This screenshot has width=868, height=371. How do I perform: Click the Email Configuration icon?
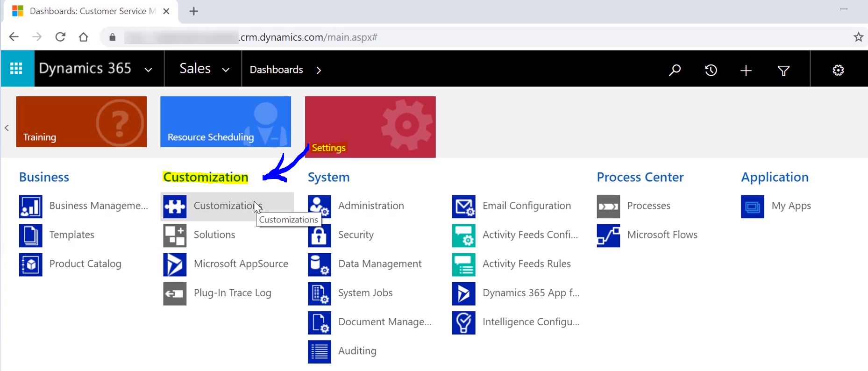tap(463, 207)
